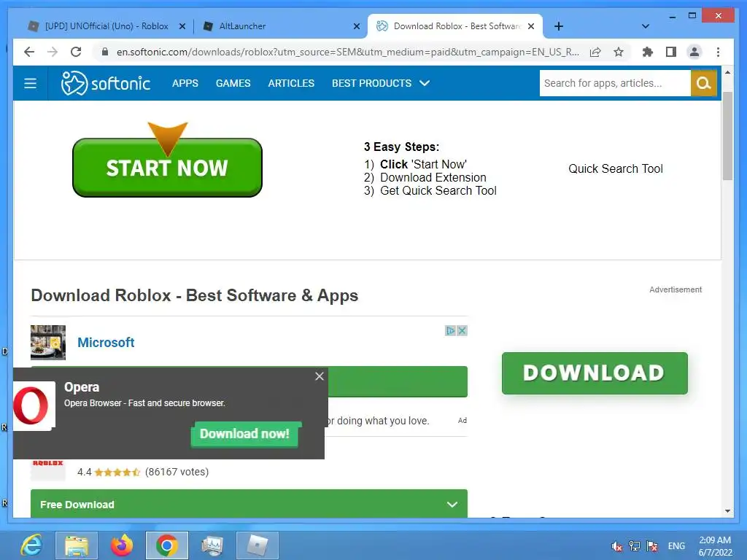
Task: Click the Softonic logo
Action: [105, 83]
